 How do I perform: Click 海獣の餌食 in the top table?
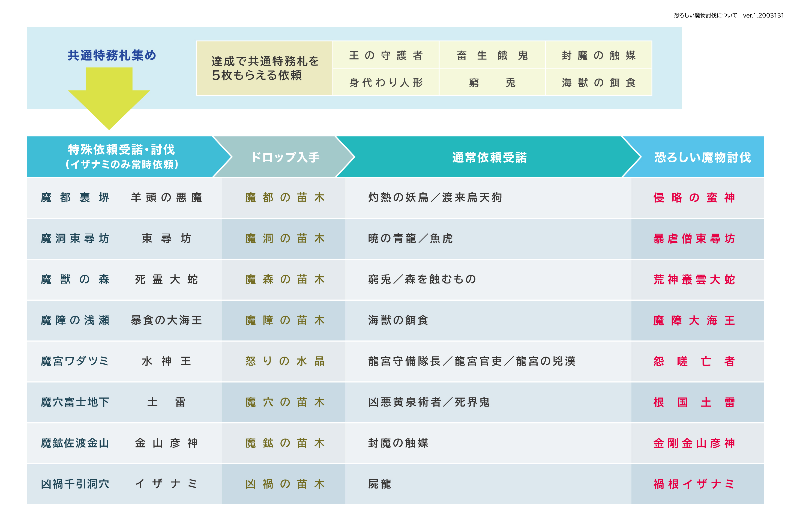coord(598,82)
